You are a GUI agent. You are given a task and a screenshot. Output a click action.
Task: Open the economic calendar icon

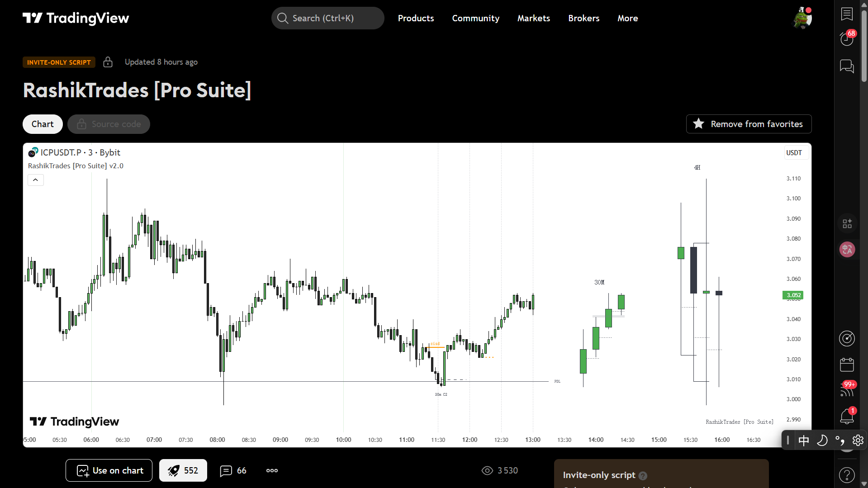coord(847,365)
